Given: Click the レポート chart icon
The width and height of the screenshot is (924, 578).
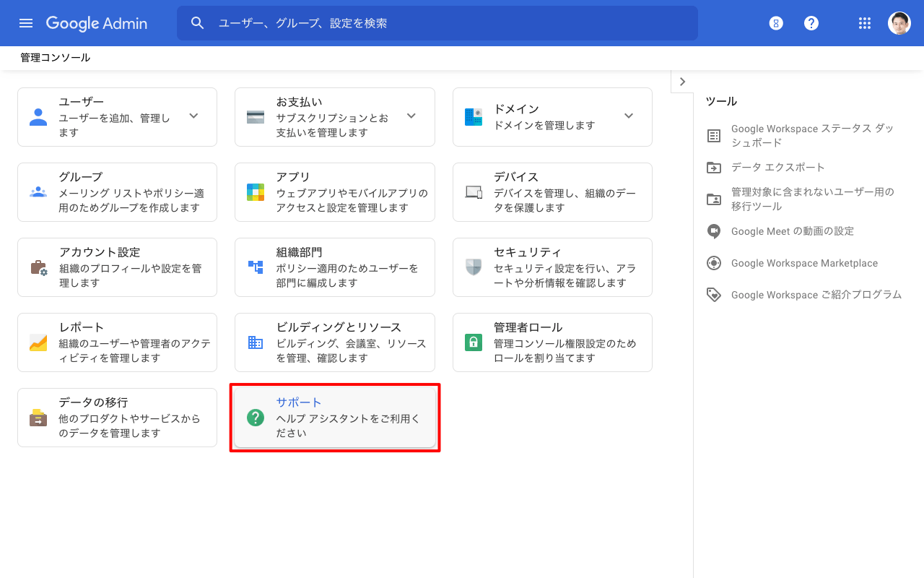Looking at the screenshot, I should 38,342.
